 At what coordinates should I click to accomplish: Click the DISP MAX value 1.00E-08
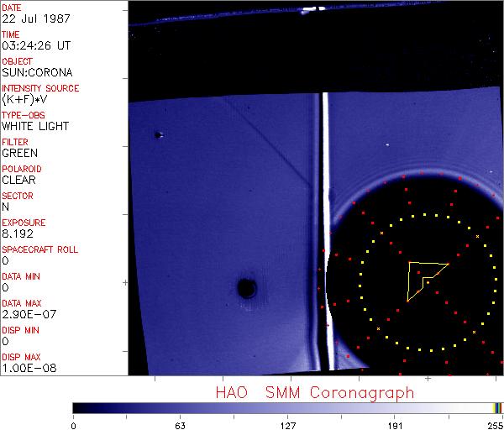[x=27, y=369]
